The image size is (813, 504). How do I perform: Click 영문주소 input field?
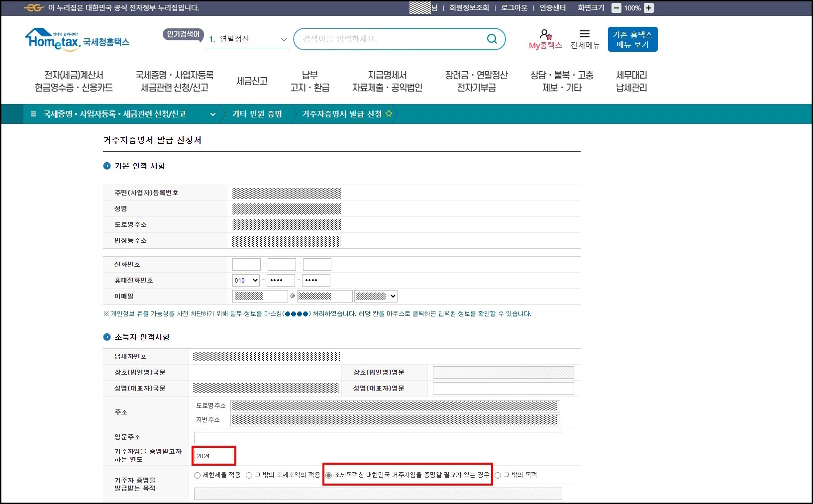pos(378,438)
